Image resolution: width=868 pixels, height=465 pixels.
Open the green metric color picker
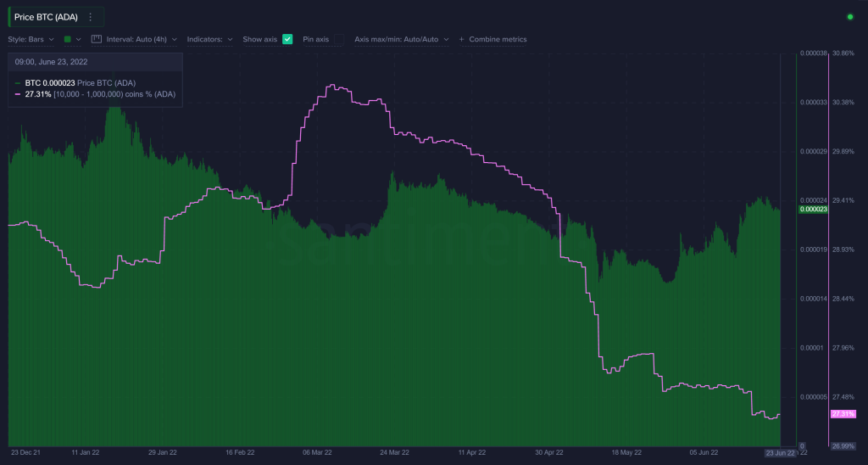click(x=72, y=39)
